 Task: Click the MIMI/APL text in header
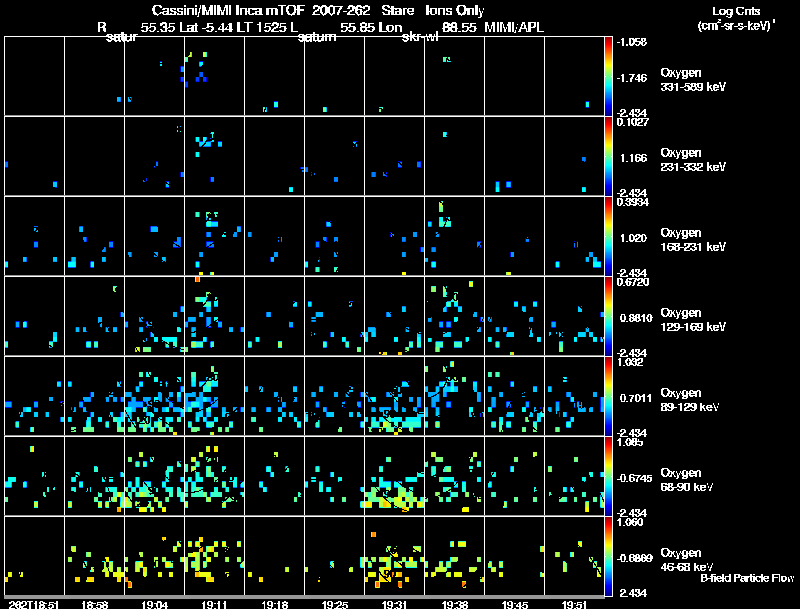[x=514, y=27]
